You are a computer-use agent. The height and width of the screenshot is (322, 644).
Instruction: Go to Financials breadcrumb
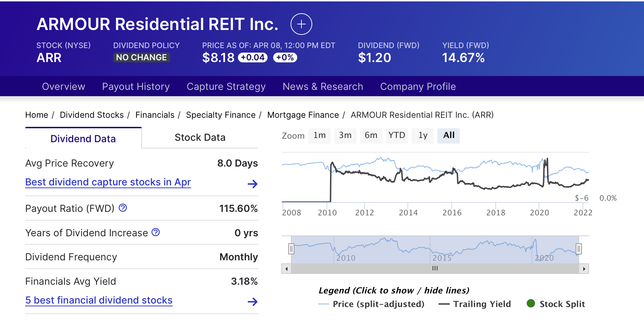pos(155,115)
